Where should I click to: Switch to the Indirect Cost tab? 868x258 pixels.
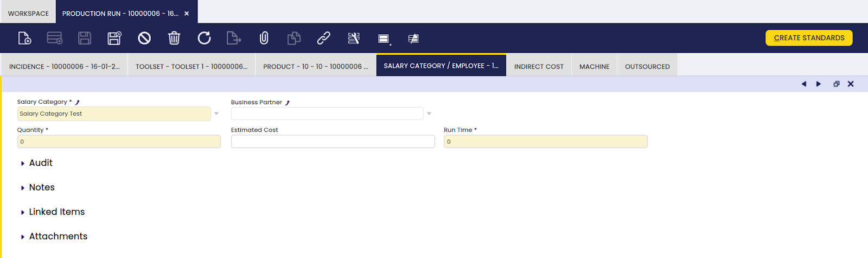pyautogui.click(x=539, y=66)
